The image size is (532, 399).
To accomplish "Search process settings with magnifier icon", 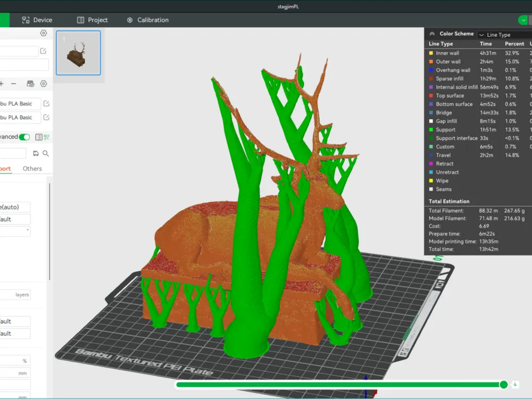I will [x=46, y=153].
